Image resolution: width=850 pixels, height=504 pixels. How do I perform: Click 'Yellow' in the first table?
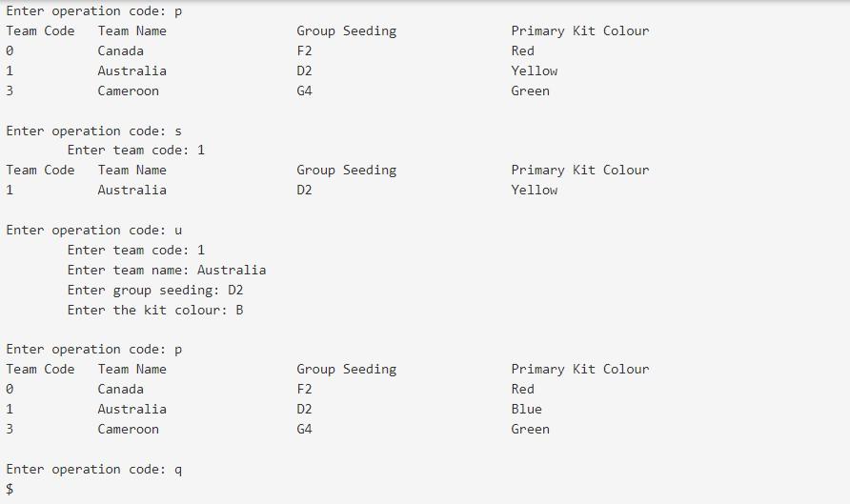[534, 71]
